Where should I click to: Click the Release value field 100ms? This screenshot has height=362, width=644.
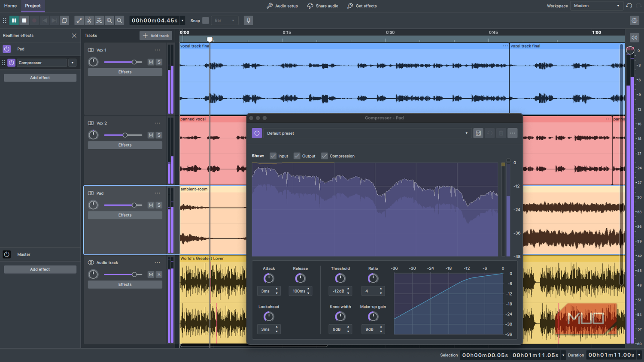[301, 291]
